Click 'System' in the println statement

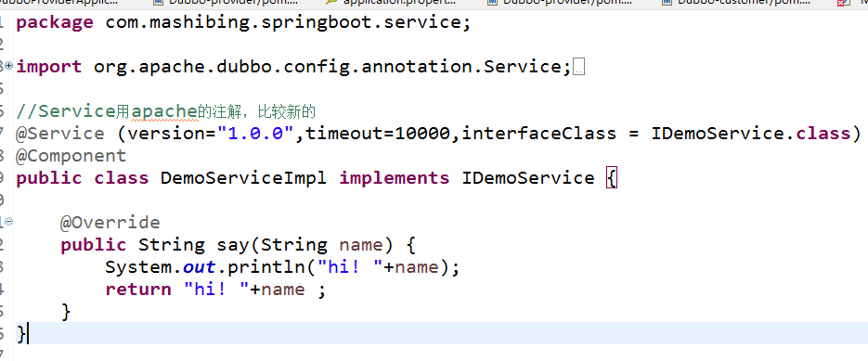138,267
